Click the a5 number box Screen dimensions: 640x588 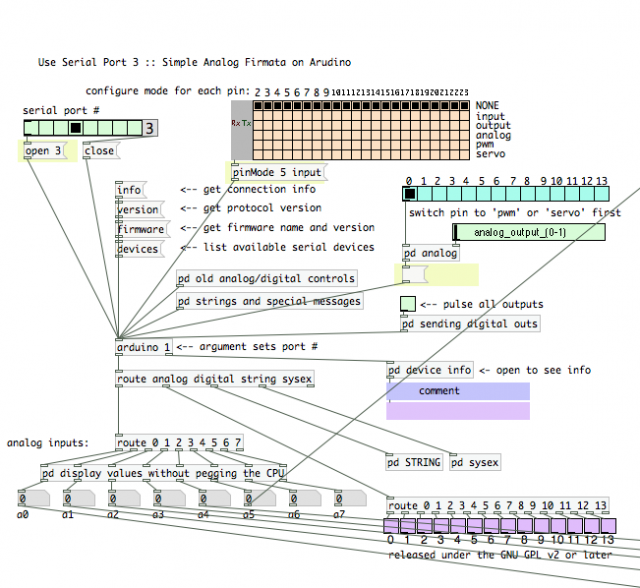point(260,499)
